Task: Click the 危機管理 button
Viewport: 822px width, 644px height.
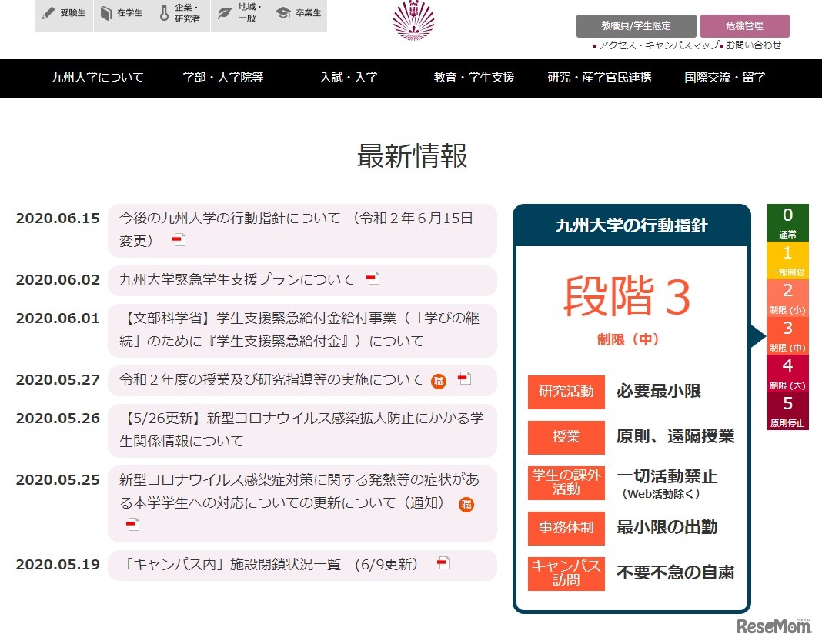Action: point(744,25)
